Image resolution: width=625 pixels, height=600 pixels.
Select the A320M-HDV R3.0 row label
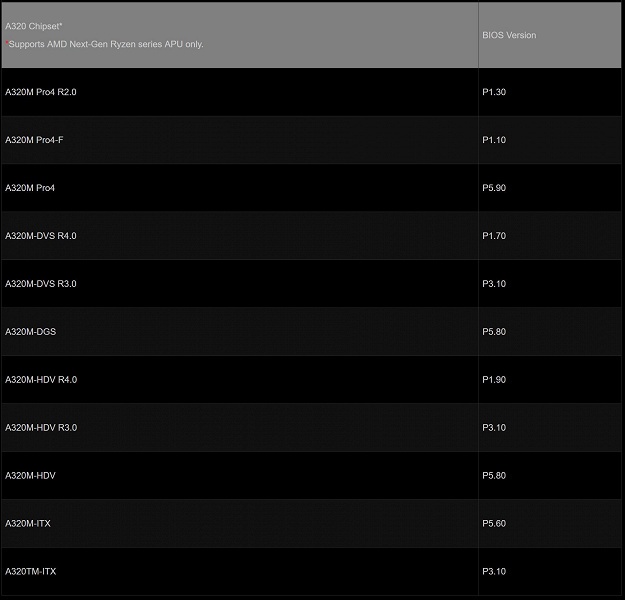pyautogui.click(x=41, y=428)
